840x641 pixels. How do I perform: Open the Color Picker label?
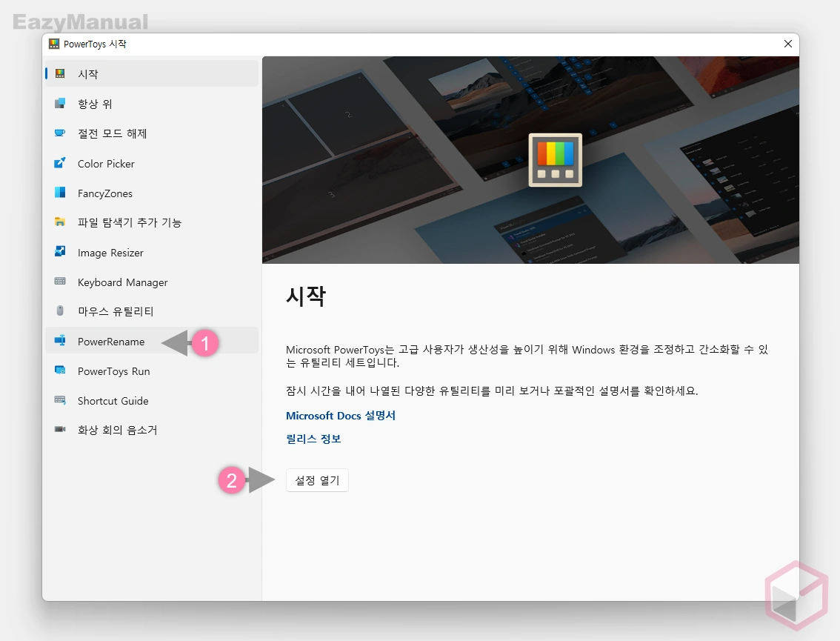[x=106, y=164]
